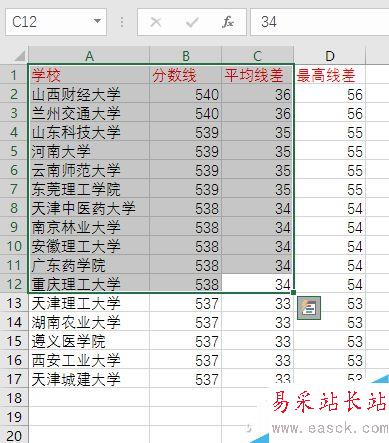Select column A header

(89, 56)
